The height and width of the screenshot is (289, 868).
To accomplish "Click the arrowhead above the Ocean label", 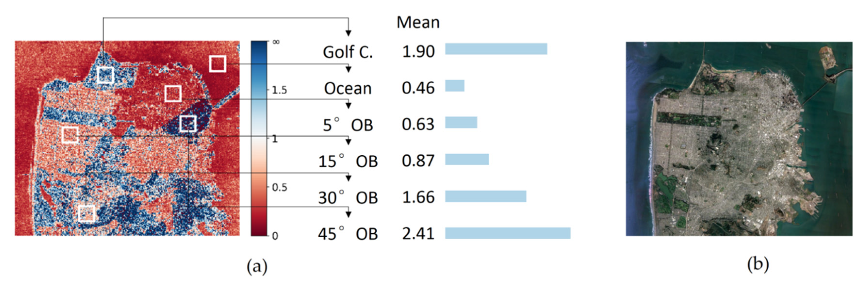I will (349, 69).
